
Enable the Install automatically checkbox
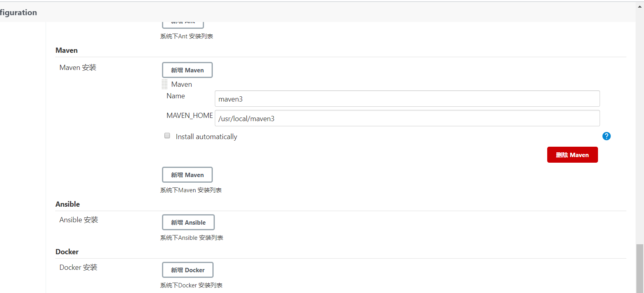167,136
